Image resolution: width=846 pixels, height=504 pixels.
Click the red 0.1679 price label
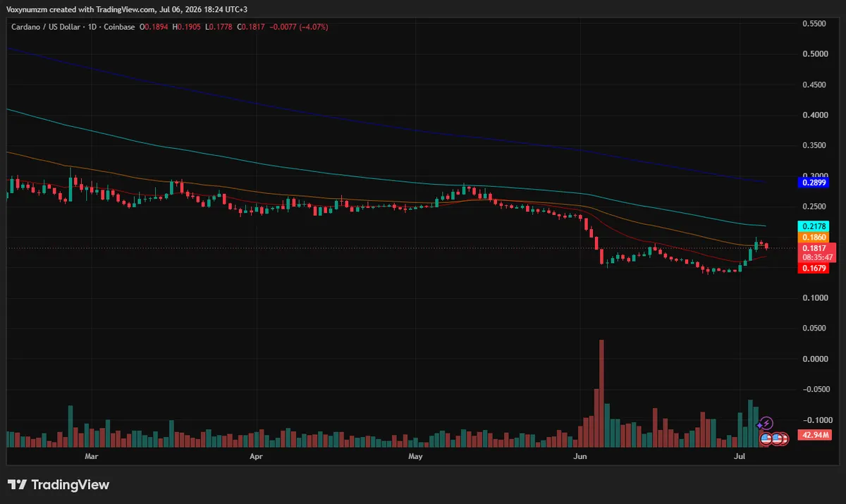click(814, 269)
